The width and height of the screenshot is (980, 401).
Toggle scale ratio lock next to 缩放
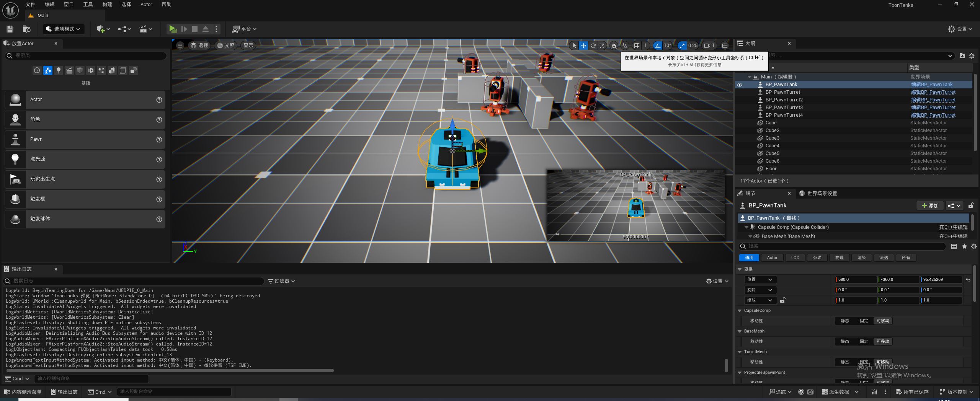pos(783,300)
